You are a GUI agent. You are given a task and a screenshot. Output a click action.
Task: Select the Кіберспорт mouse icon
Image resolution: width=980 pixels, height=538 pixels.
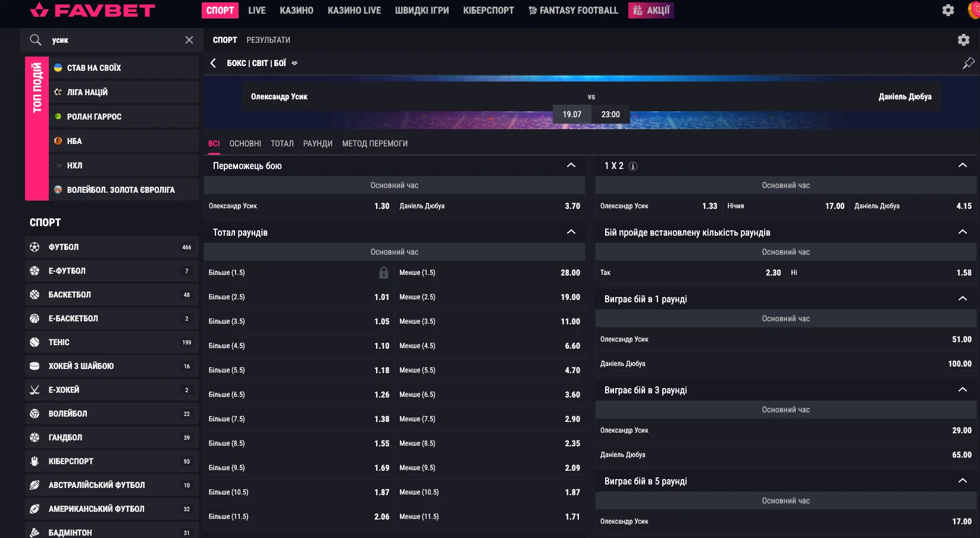tap(35, 461)
